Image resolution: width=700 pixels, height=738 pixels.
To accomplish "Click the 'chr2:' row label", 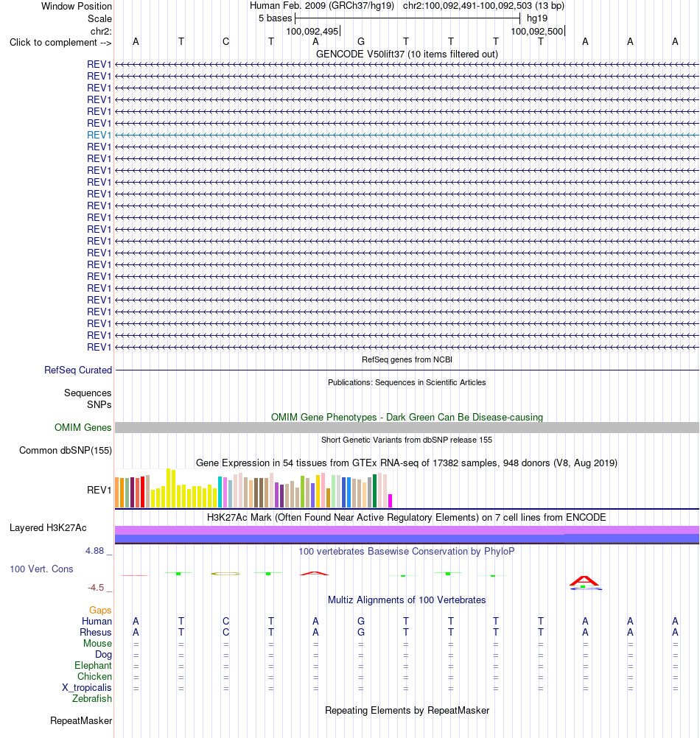I will click(x=101, y=31).
